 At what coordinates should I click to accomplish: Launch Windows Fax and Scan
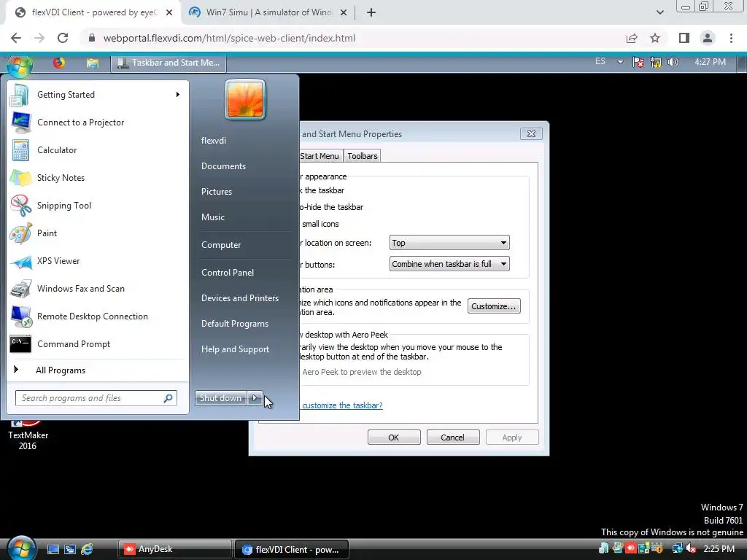coord(98,289)
